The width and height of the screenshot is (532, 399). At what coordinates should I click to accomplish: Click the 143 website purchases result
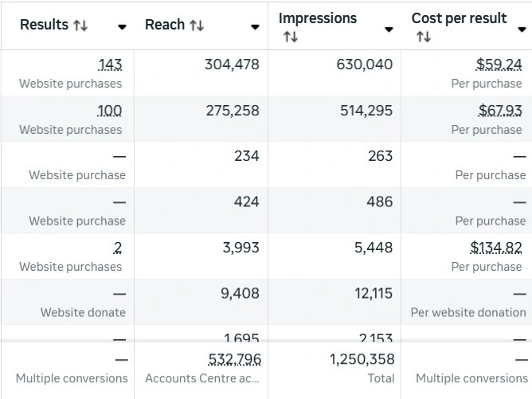[111, 65]
